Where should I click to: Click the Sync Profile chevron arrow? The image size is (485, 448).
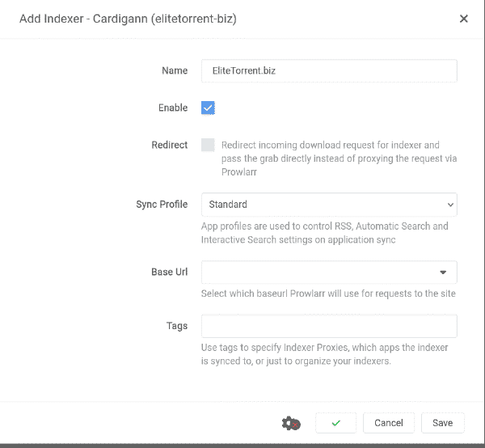pos(450,205)
